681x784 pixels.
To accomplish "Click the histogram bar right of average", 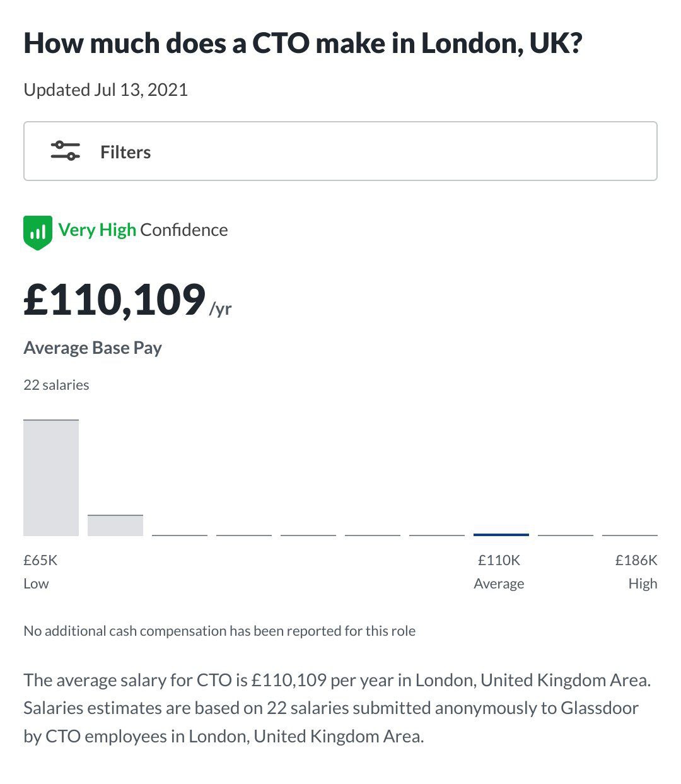I will (566, 535).
